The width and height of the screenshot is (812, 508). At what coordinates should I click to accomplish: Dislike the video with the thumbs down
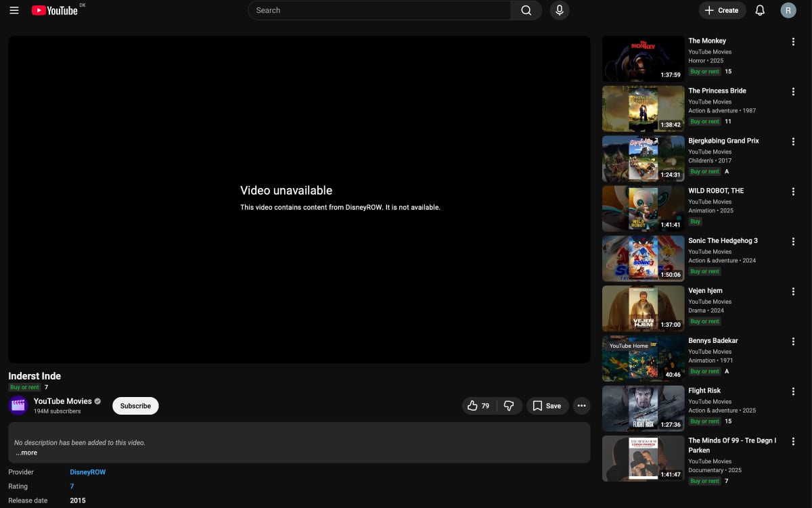tap(510, 405)
